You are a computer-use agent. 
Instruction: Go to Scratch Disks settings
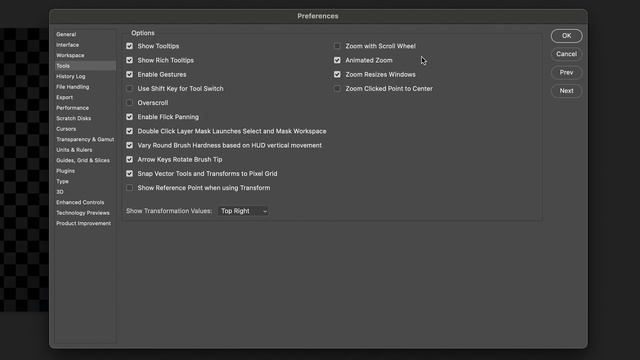[x=74, y=118]
